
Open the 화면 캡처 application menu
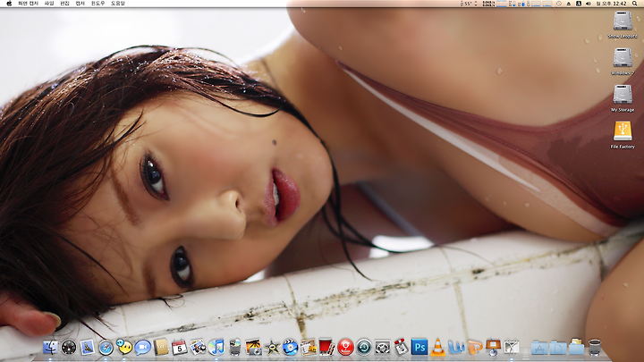pyautogui.click(x=28, y=4)
